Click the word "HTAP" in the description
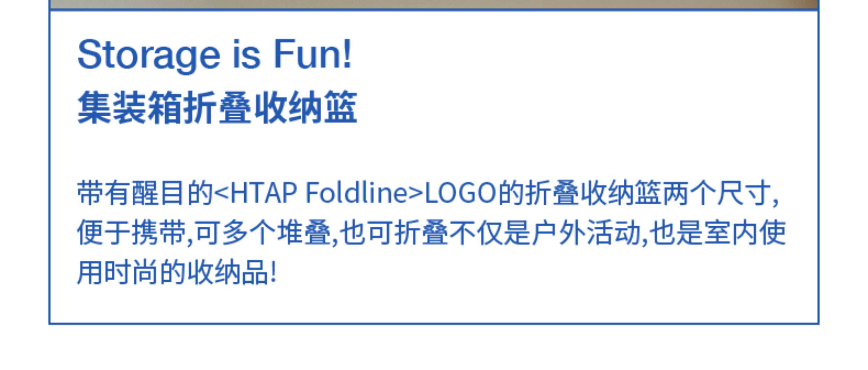This screenshot has width=868, height=370. (264, 193)
